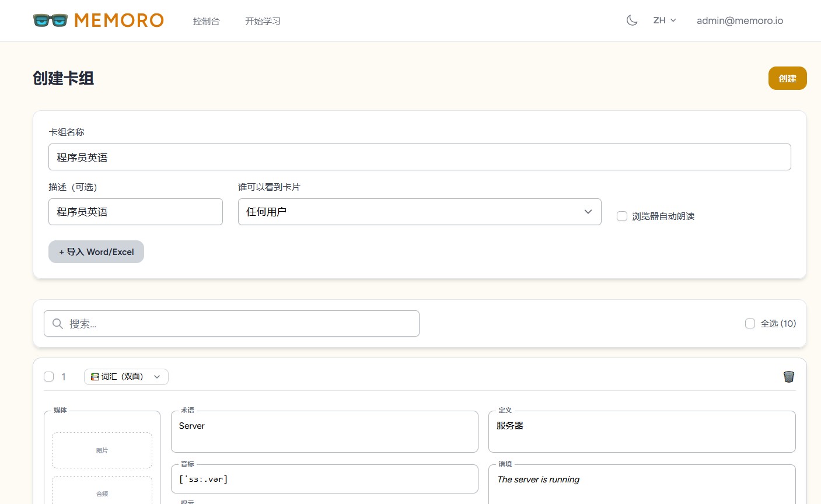Open the 开始学习 menu item

pyautogui.click(x=263, y=21)
